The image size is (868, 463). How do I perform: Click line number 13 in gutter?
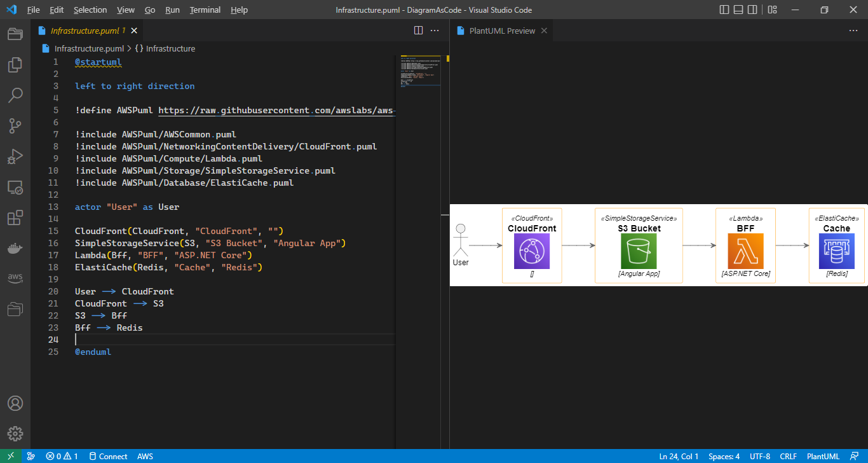click(x=53, y=207)
